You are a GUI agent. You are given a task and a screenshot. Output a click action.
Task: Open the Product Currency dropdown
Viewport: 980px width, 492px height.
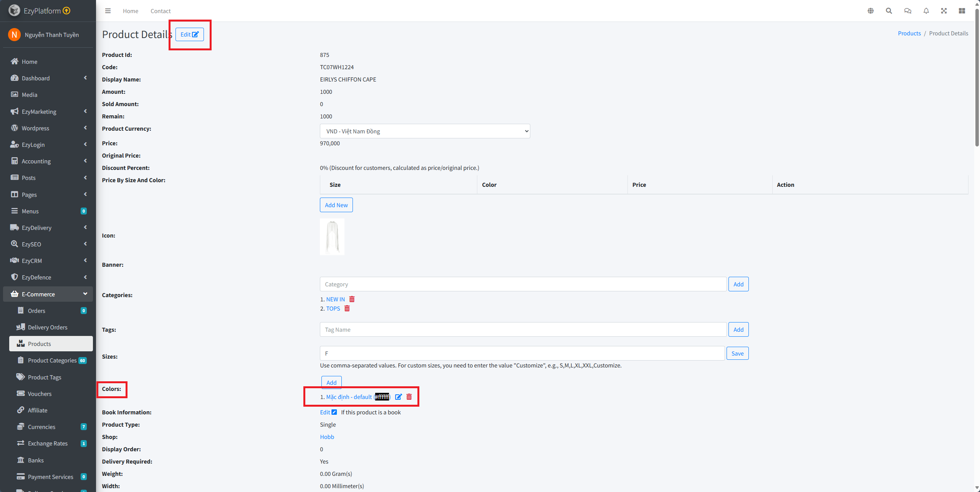(425, 131)
